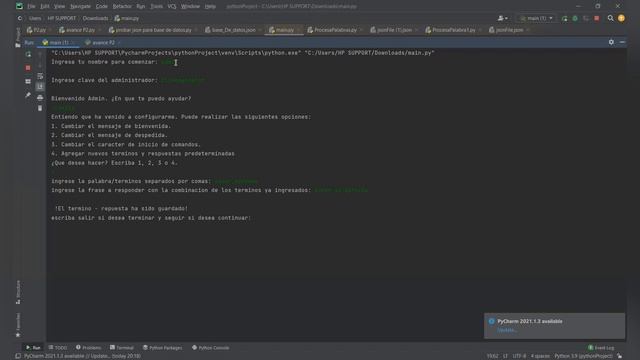Screen dimensions: 640x360
Task: Hide the Run tool window
Action: pyautogui.click(x=622, y=42)
